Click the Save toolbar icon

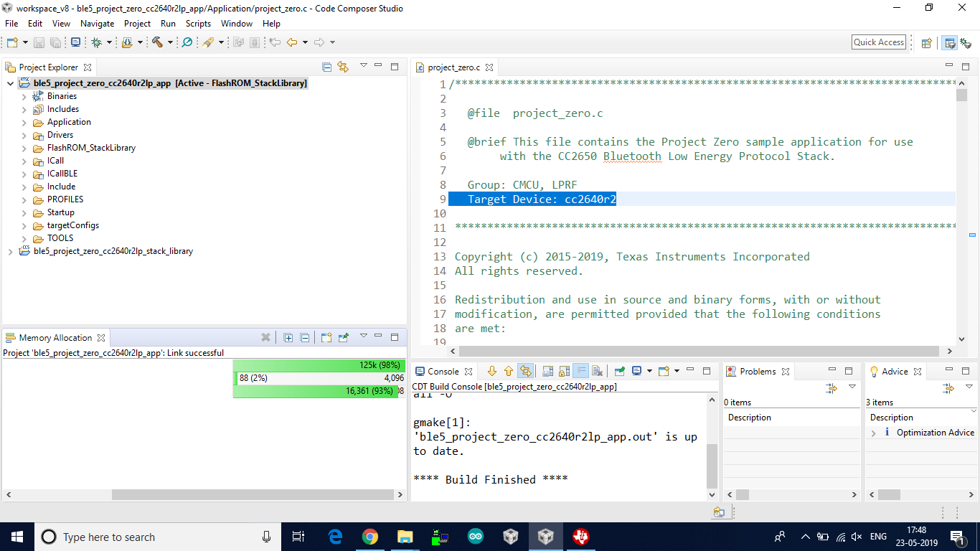tap(39, 42)
